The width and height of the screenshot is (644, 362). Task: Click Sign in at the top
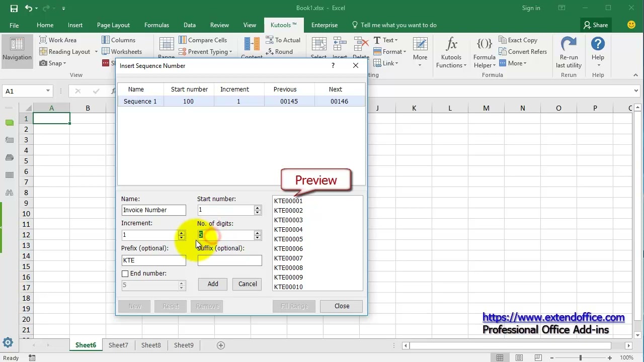point(531,8)
